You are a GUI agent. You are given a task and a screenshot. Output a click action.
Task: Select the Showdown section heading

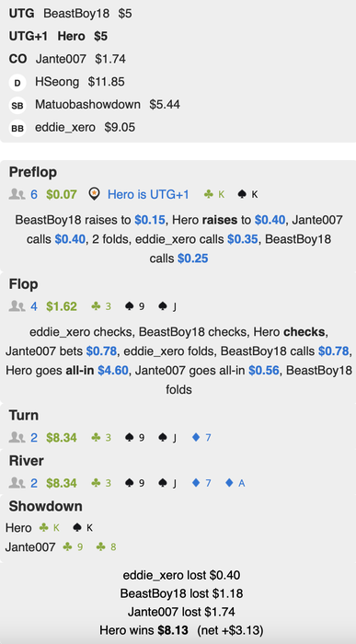46,506
